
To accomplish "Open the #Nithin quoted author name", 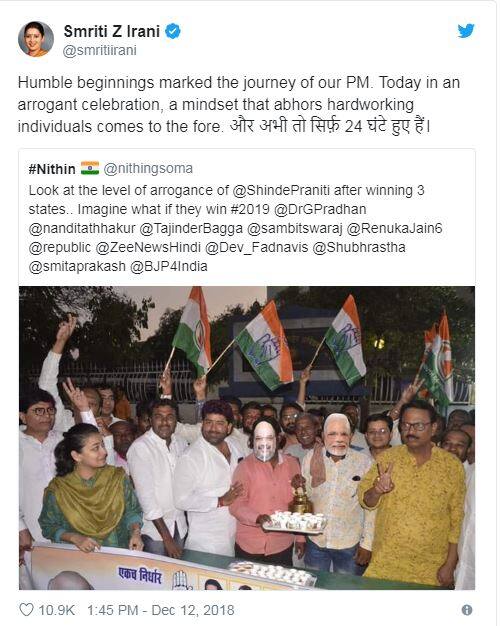I will (x=52, y=169).
